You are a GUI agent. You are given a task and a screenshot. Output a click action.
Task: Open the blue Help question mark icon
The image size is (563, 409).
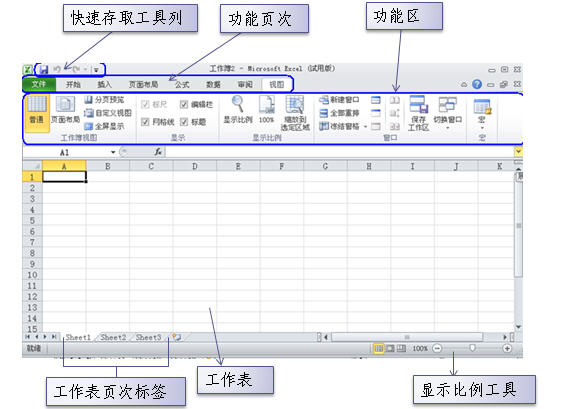pyautogui.click(x=477, y=84)
